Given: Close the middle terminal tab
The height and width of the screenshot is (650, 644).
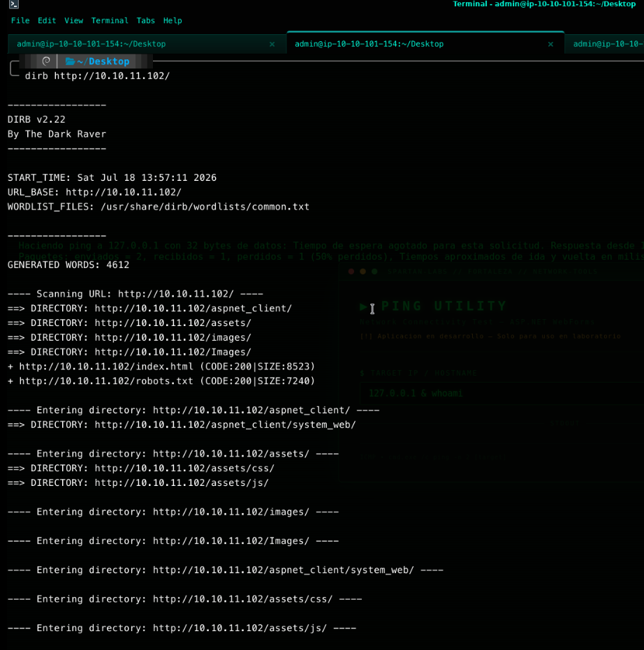Looking at the screenshot, I should [x=550, y=44].
